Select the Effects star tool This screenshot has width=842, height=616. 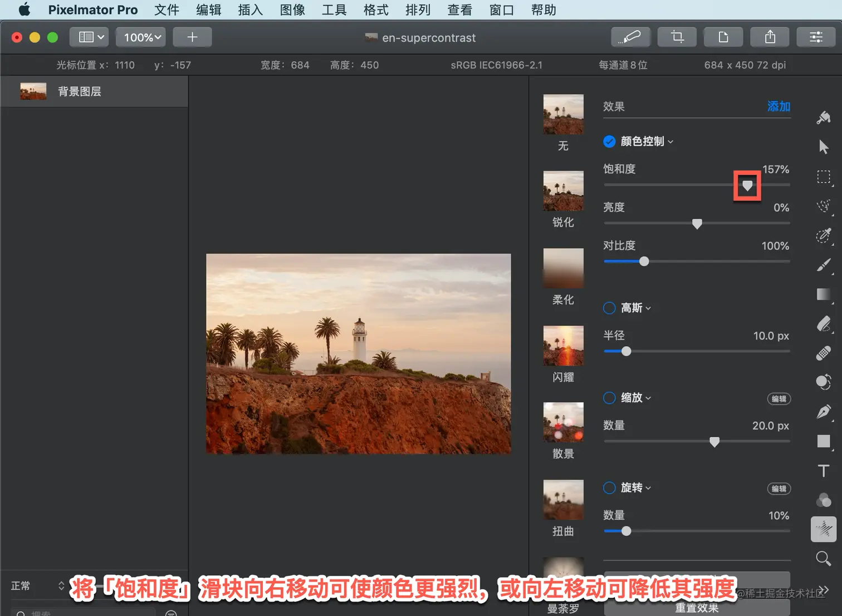pyautogui.click(x=824, y=529)
